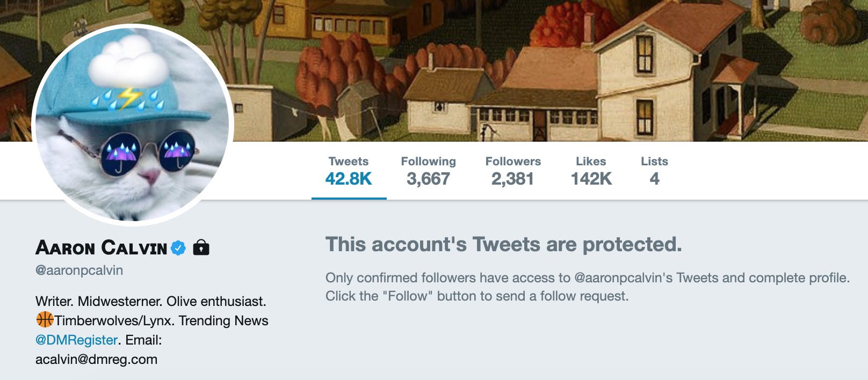Click the acalvin@dmreg.com email text
The image size is (868, 380).
point(97,359)
